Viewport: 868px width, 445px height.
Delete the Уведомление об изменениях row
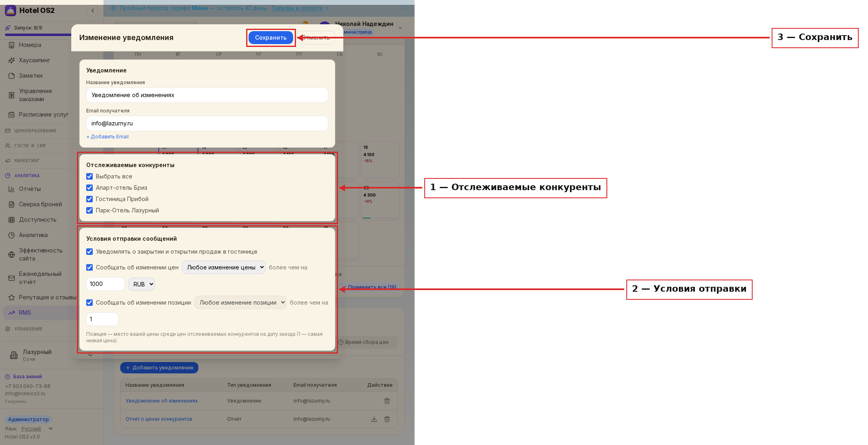point(387,401)
